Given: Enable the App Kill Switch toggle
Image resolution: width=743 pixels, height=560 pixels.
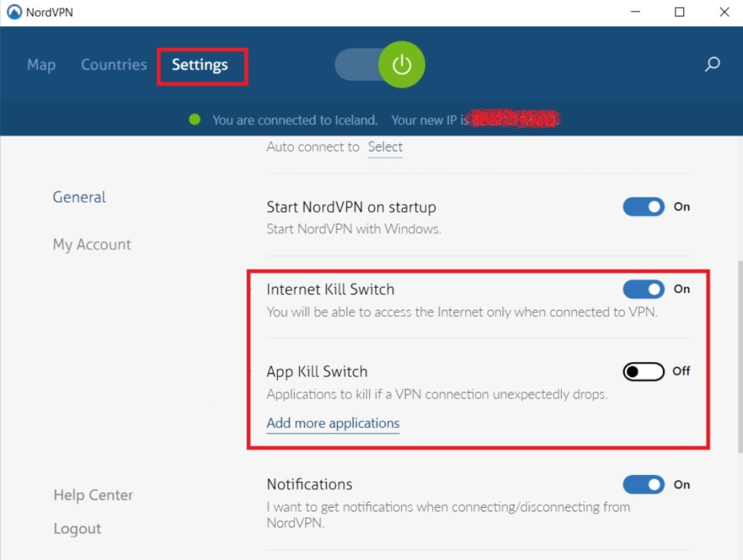Looking at the screenshot, I should point(644,371).
